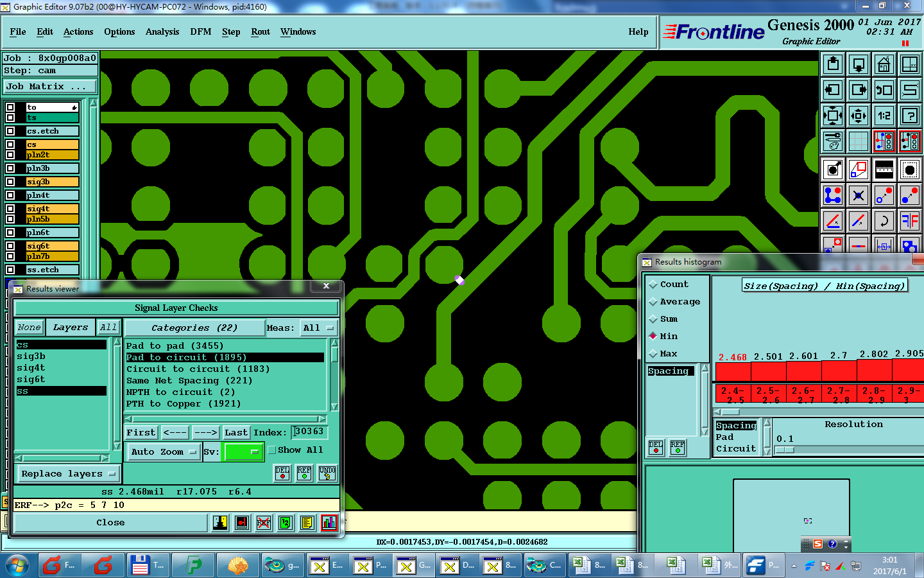The height and width of the screenshot is (578, 924).
Task: Click REF icon in Results viewer
Action: (304, 473)
